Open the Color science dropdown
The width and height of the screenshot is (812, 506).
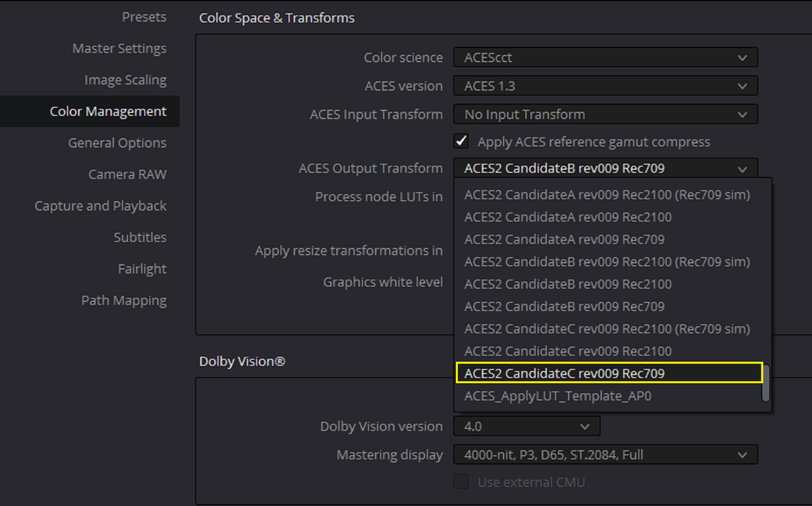[x=606, y=58]
